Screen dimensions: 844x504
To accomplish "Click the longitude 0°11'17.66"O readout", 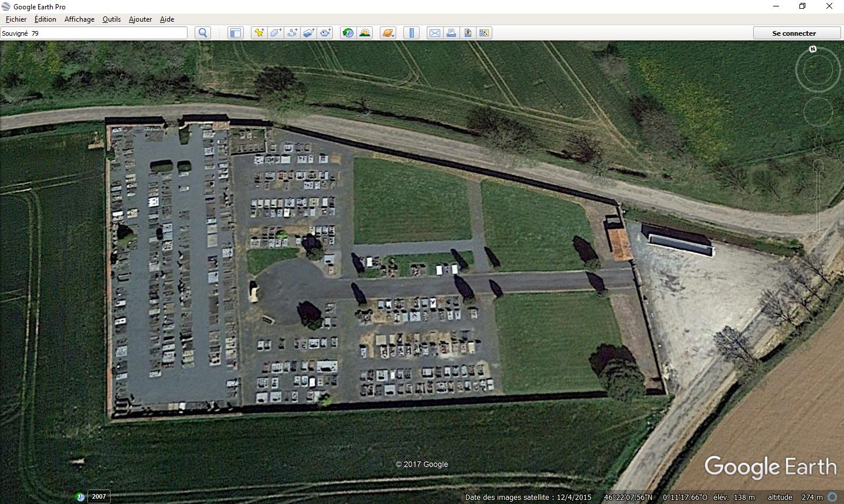I will pyautogui.click(x=685, y=497).
